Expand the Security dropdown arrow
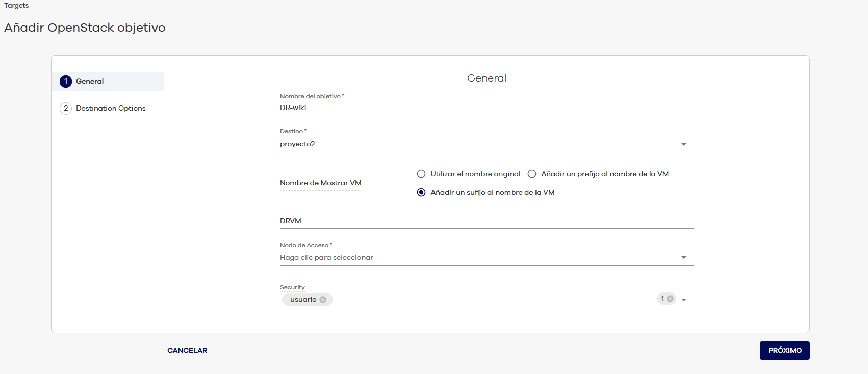The image size is (868, 374). point(684,300)
